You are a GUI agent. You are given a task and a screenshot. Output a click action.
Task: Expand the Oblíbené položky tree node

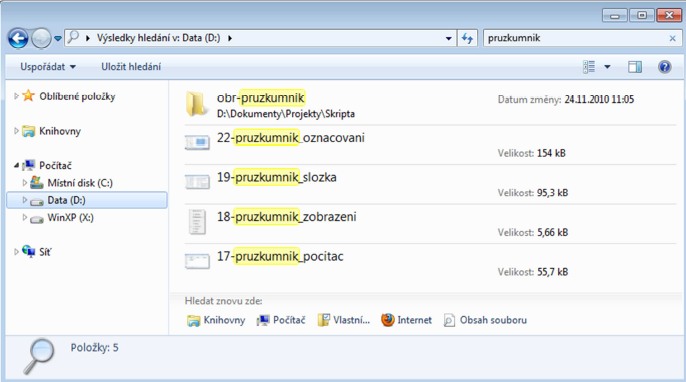pyautogui.click(x=16, y=96)
